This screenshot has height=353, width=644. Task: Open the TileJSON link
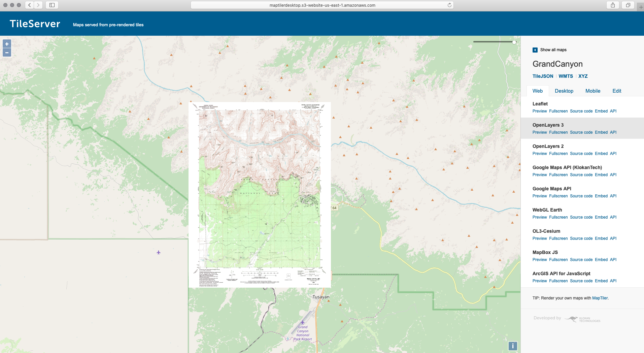click(543, 76)
